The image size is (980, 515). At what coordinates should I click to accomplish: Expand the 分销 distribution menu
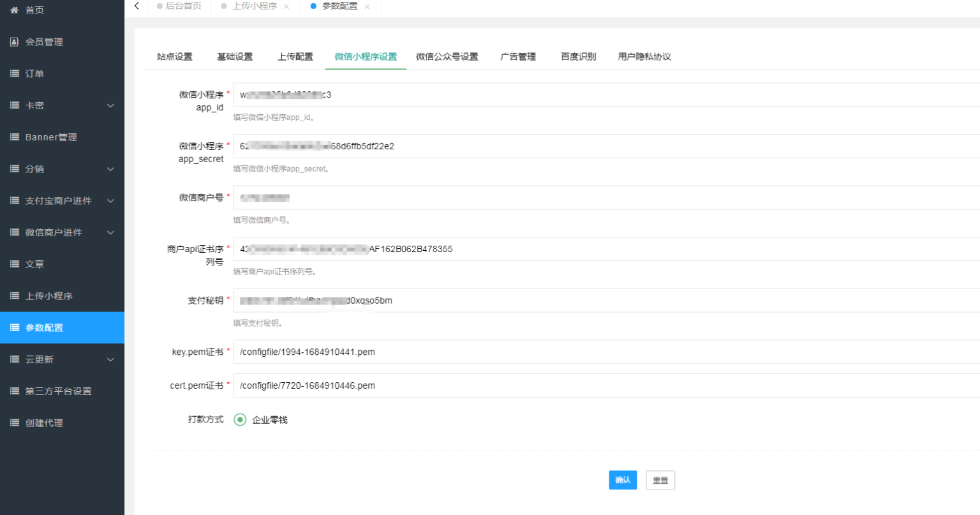tap(110, 168)
